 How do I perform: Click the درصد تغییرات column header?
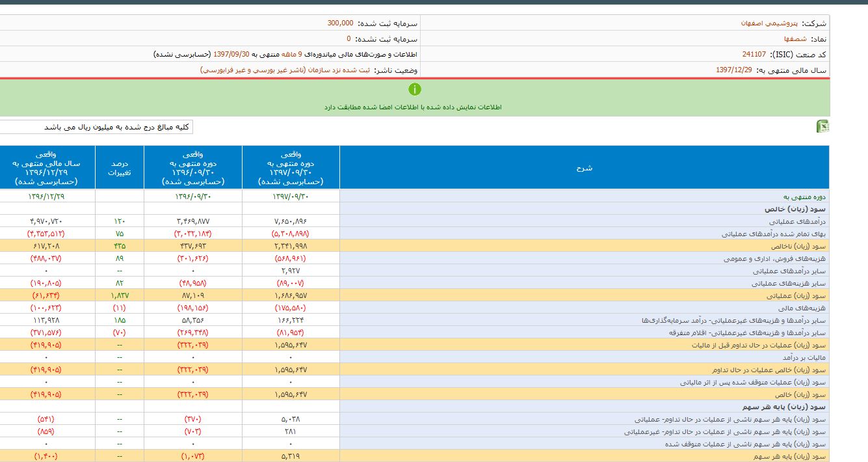tap(120, 168)
